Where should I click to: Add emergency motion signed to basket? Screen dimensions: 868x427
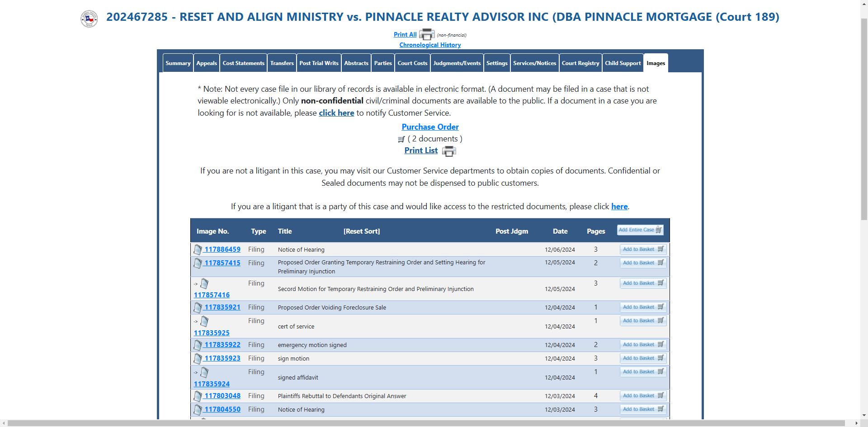(x=643, y=345)
